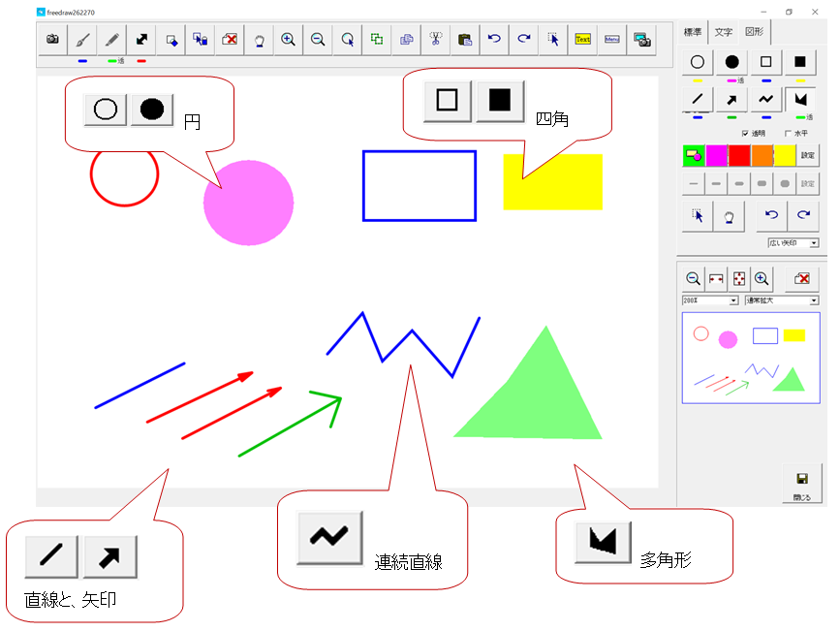The width and height of the screenshot is (840, 631).
Task: Select the polygon tool in side panel
Action: tap(799, 99)
